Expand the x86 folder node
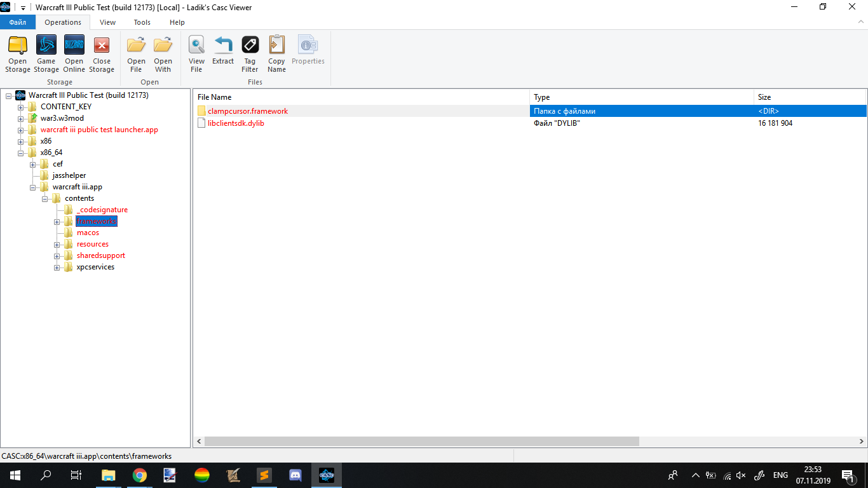 20,142
